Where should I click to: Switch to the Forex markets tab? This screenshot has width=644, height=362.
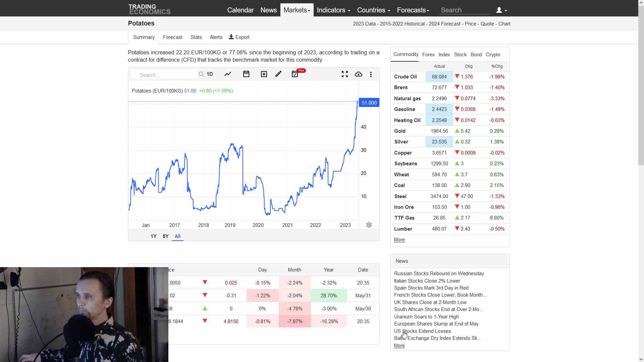pos(428,55)
